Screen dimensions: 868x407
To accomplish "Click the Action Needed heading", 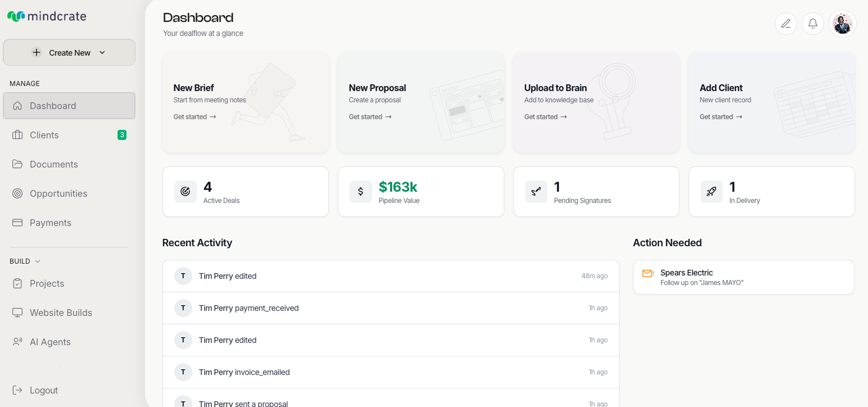I will (667, 243).
